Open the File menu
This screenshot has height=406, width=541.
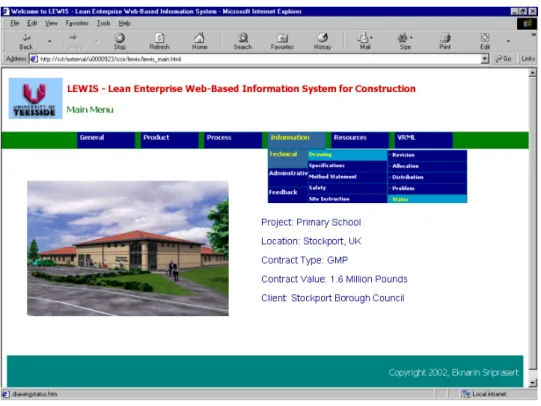(14, 23)
